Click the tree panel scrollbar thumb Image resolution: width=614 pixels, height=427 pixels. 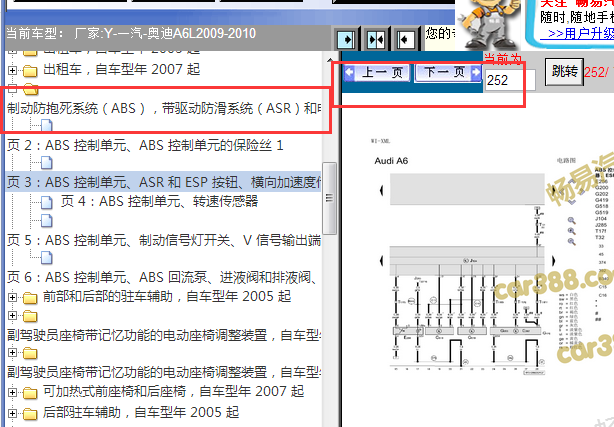pos(329,198)
